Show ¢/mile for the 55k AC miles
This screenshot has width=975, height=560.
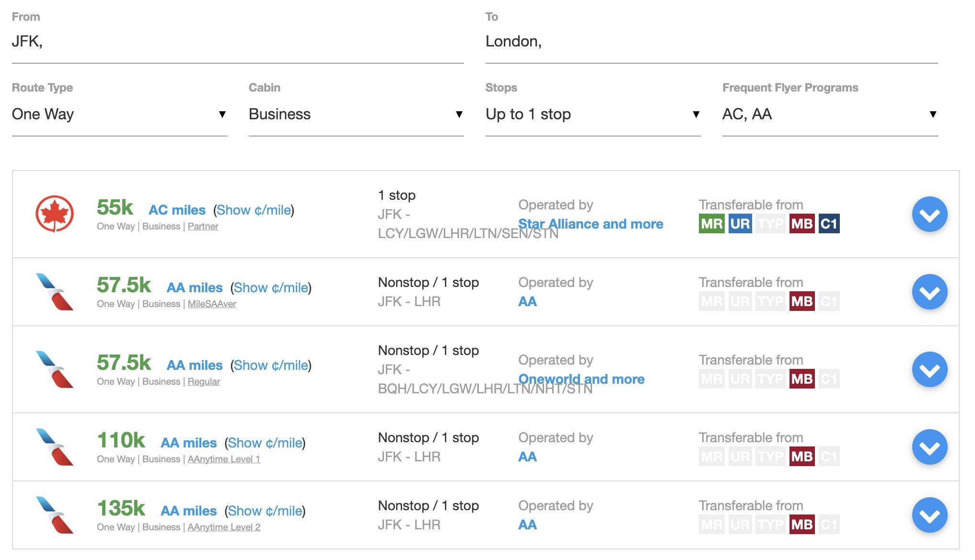[254, 210]
